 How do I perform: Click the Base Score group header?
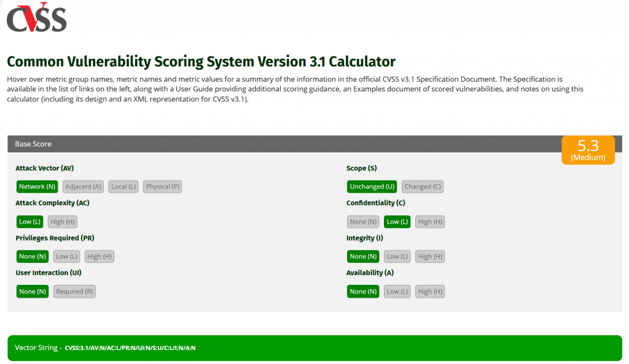coord(33,144)
